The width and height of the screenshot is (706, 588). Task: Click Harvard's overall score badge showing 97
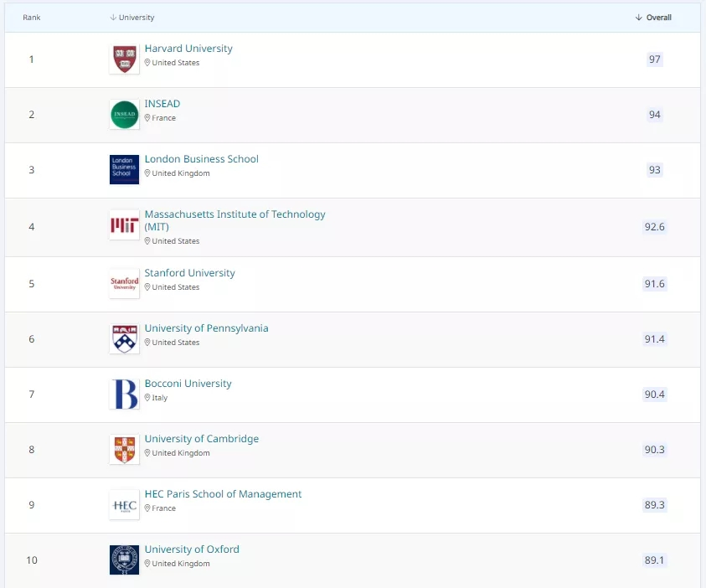point(654,59)
